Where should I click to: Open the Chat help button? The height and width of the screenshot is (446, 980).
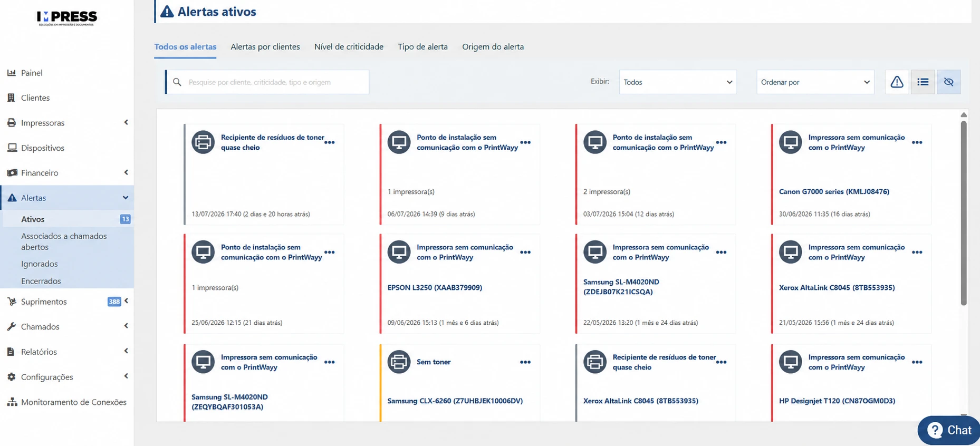point(949,430)
